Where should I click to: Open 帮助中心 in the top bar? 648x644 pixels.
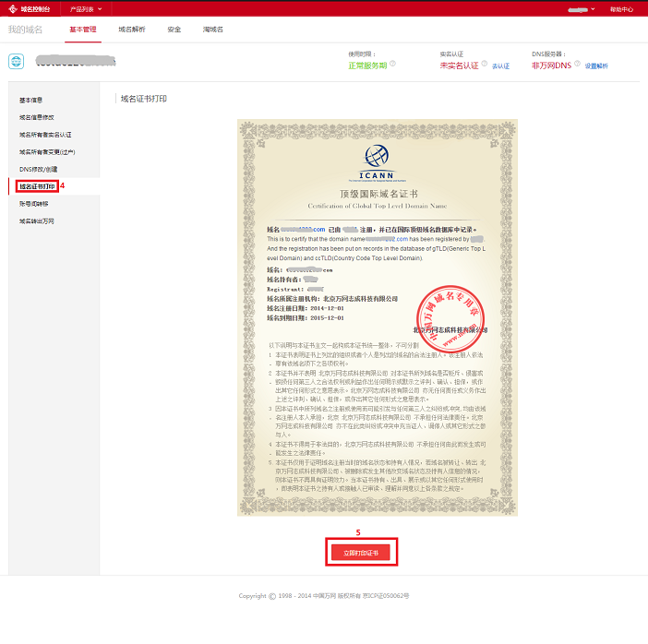click(621, 8)
